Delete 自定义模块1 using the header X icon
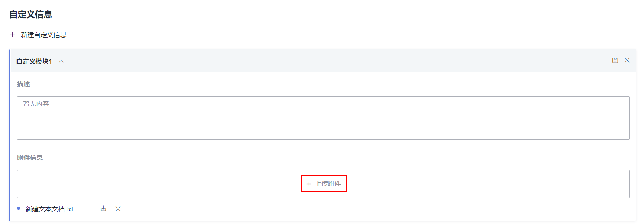 (x=627, y=61)
